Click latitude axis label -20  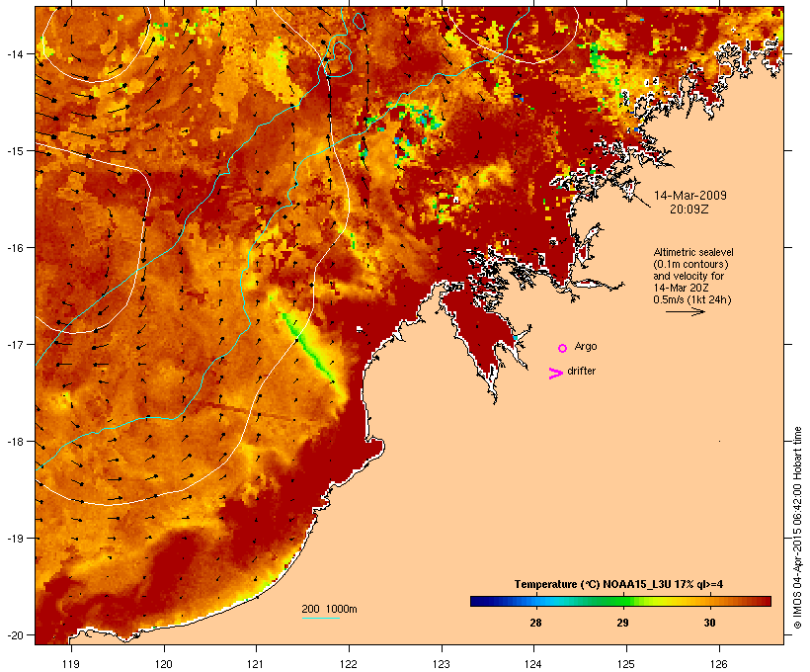tap(15, 634)
